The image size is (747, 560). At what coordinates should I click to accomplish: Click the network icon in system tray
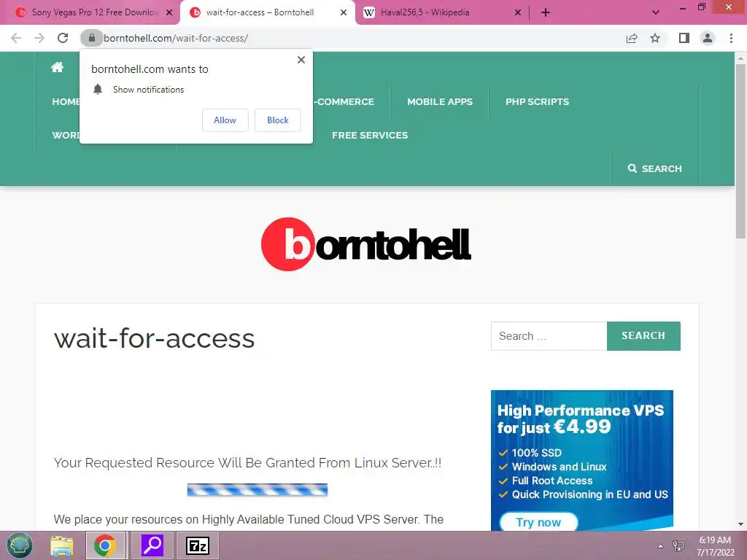click(x=678, y=545)
